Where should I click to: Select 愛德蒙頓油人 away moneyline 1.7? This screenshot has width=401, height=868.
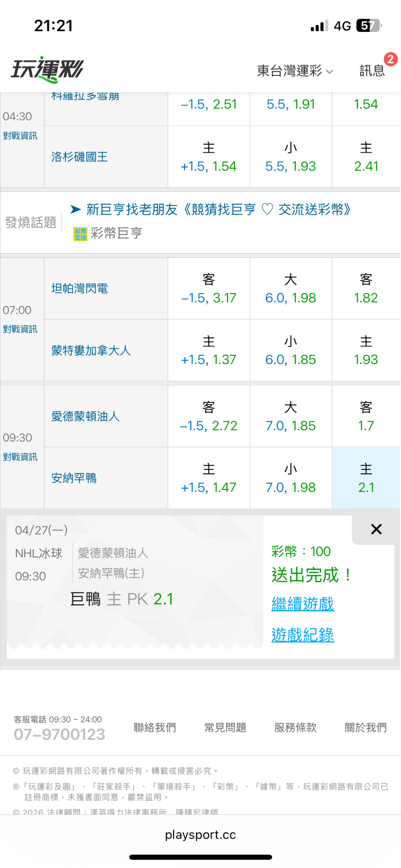pyautogui.click(x=366, y=416)
